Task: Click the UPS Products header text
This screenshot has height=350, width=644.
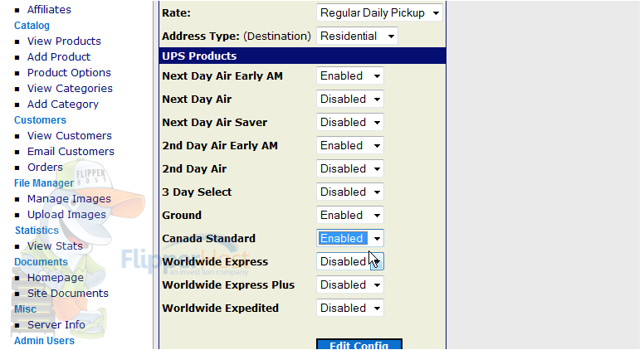Action: [199, 56]
